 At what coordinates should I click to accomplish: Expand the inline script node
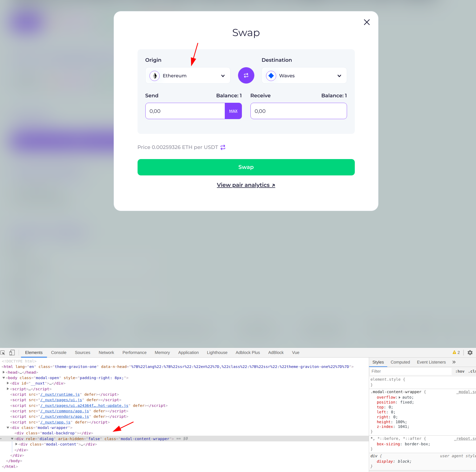click(8, 389)
